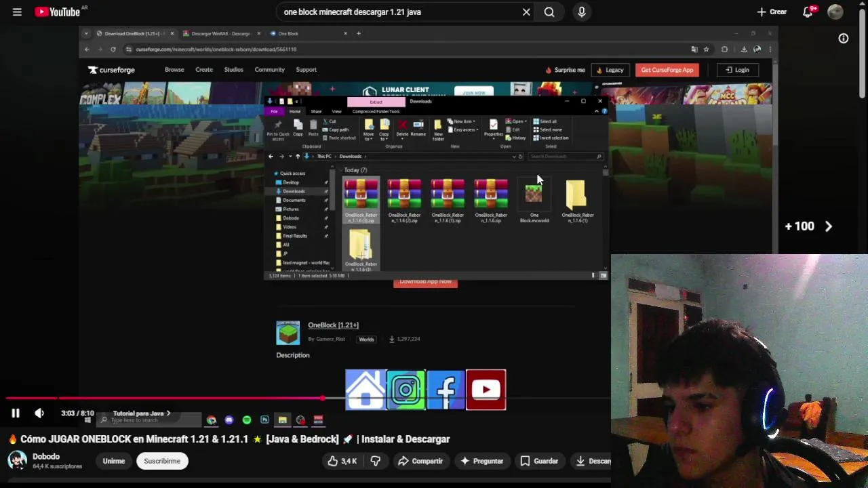Click Search Downloads field in Explorer

click(565, 156)
